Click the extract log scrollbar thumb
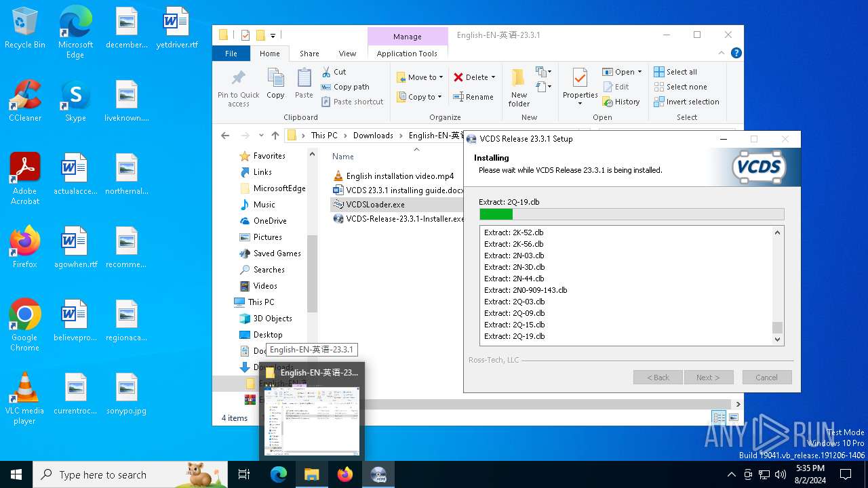This screenshot has width=868, height=488. (777, 327)
